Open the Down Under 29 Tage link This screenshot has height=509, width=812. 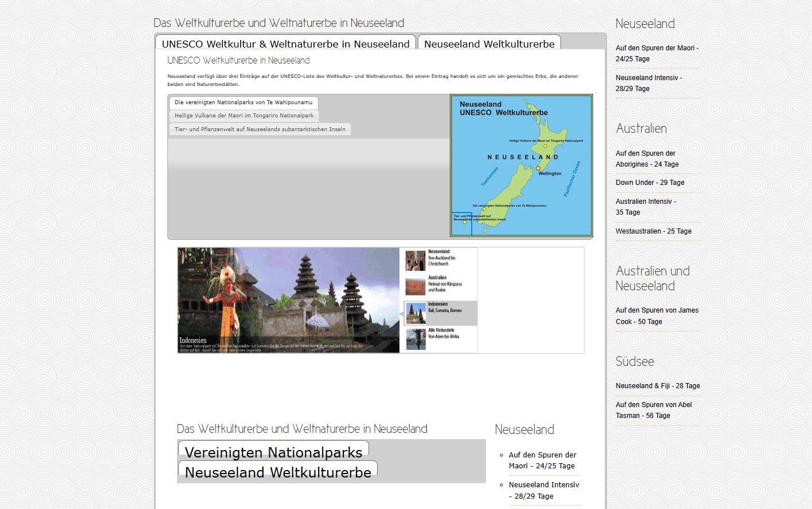tap(650, 183)
